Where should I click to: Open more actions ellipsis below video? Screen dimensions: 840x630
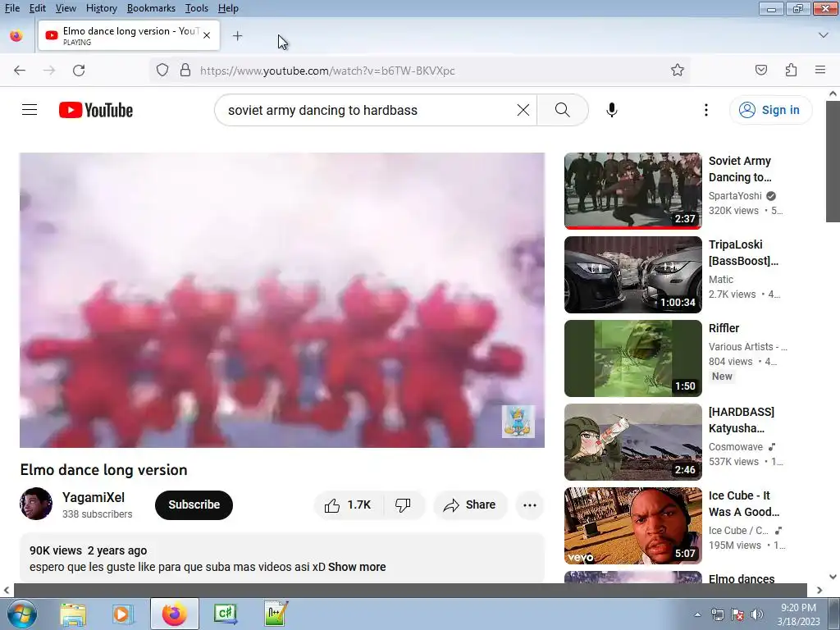(x=529, y=504)
